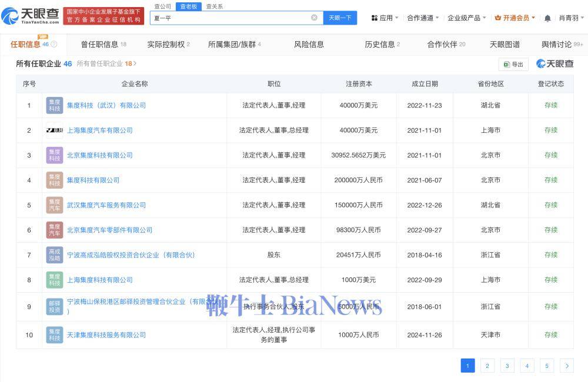Click logo icon of 武汉集度汽车服务有限公司
588x382 pixels.
tap(54, 205)
